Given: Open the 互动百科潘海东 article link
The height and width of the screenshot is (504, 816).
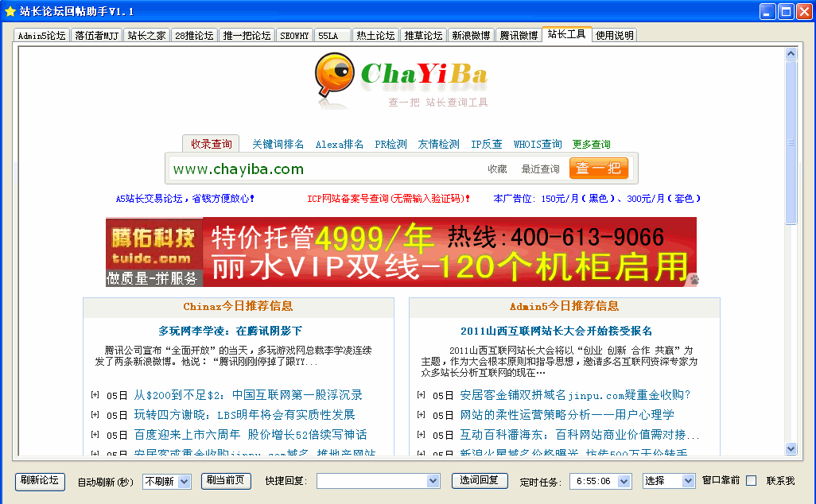Looking at the screenshot, I should (580, 435).
